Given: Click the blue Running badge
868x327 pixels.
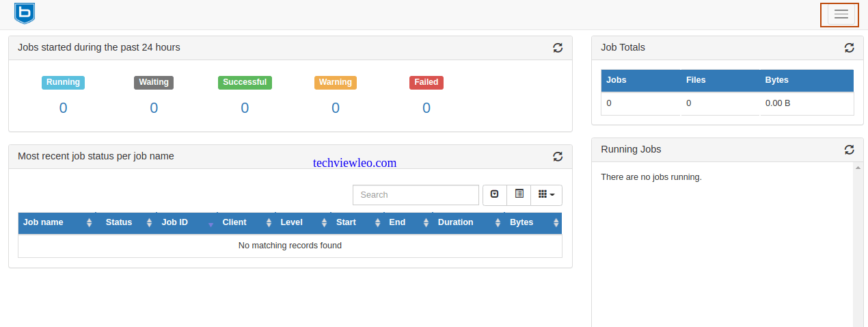Looking at the screenshot, I should click(63, 82).
